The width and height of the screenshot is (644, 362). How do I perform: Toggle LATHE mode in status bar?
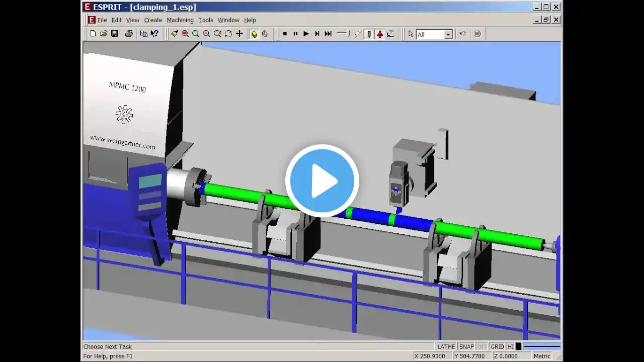pyautogui.click(x=446, y=346)
